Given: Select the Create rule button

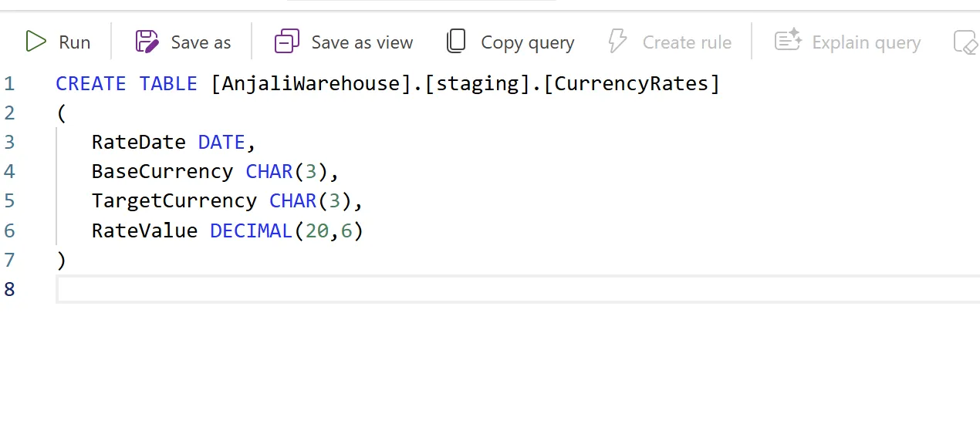Looking at the screenshot, I should (x=670, y=42).
